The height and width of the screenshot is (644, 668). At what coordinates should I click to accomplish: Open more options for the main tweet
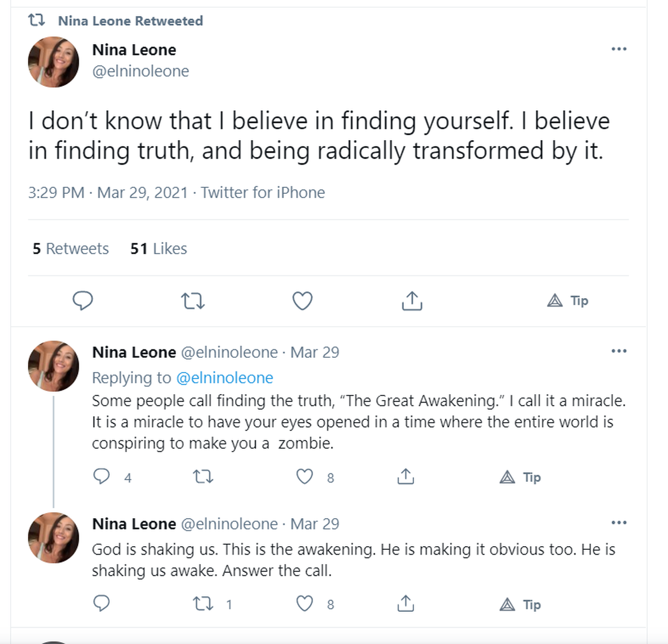(619, 49)
